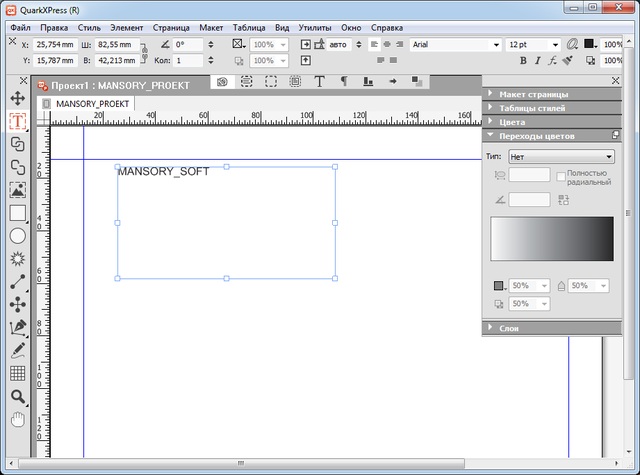This screenshot has height=475, width=640.
Task: Open the Arial font dropdown
Action: point(456,45)
